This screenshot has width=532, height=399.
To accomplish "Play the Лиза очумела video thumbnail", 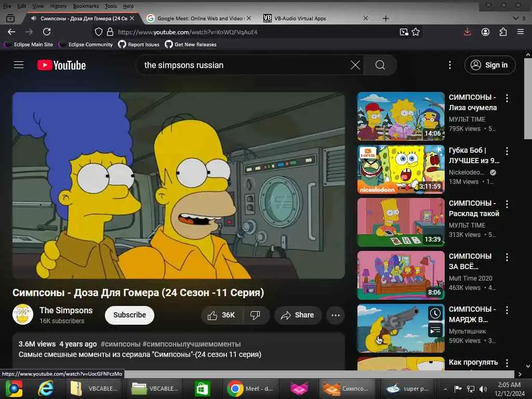I will (401, 116).
